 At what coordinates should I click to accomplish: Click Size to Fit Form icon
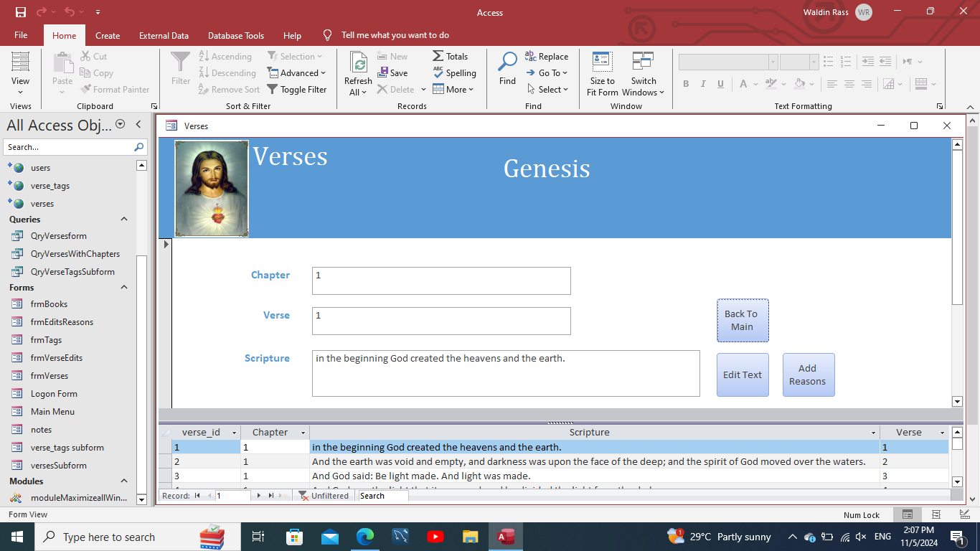point(602,62)
